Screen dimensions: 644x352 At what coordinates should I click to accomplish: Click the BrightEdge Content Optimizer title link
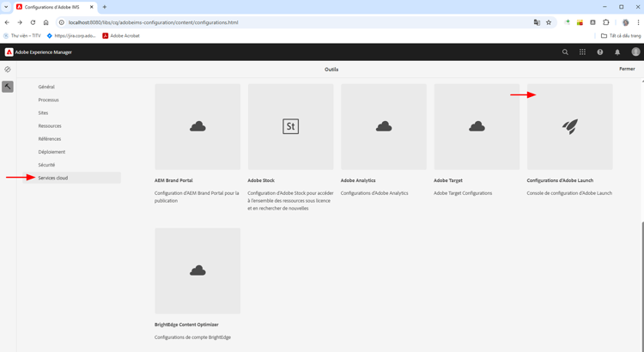coord(186,325)
